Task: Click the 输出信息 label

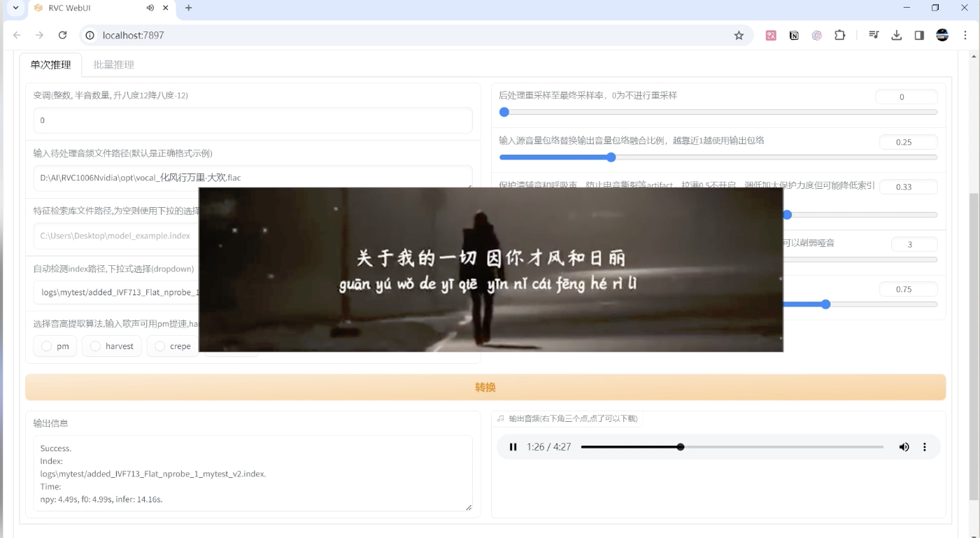Action: (x=51, y=423)
